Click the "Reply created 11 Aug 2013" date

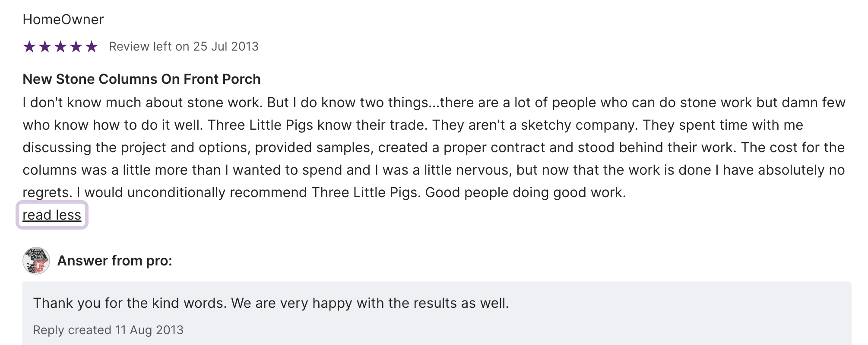tap(108, 330)
